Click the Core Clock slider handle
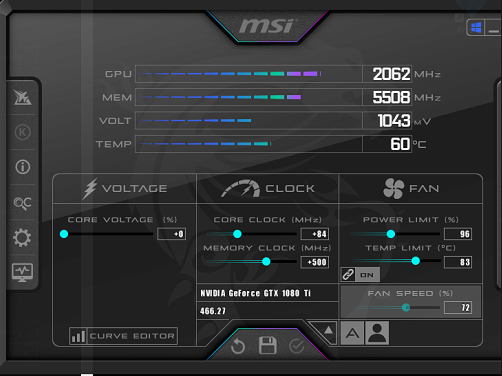Viewport: 502px width, 376px height. pos(237,234)
